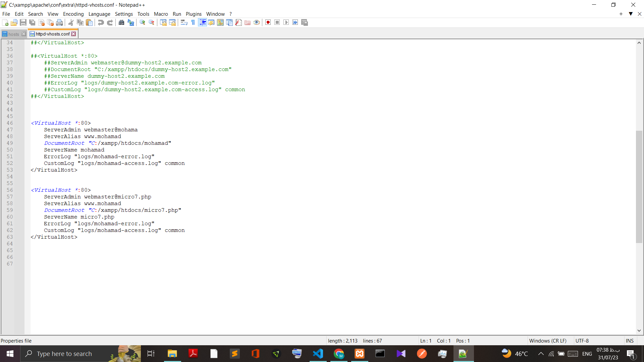Toggle the indent guide button
The height and width of the screenshot is (362, 644).
coord(202,22)
